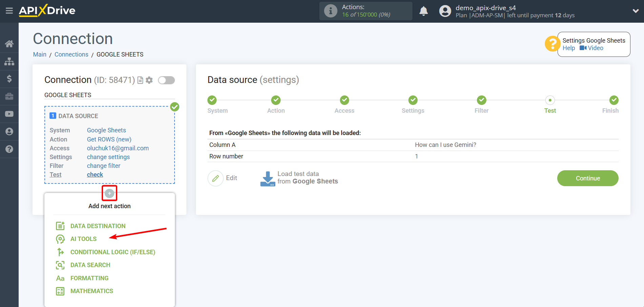Select AI TOOLS from the action menu
This screenshot has height=307, width=644.
click(83, 239)
